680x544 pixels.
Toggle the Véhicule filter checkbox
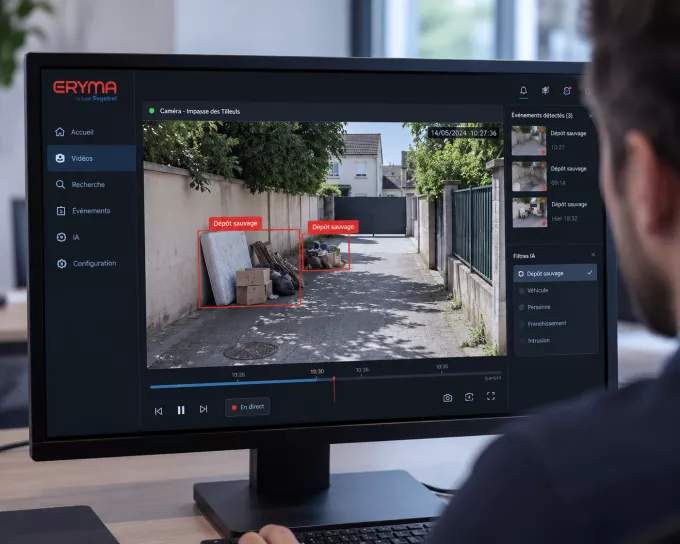pos(522,290)
